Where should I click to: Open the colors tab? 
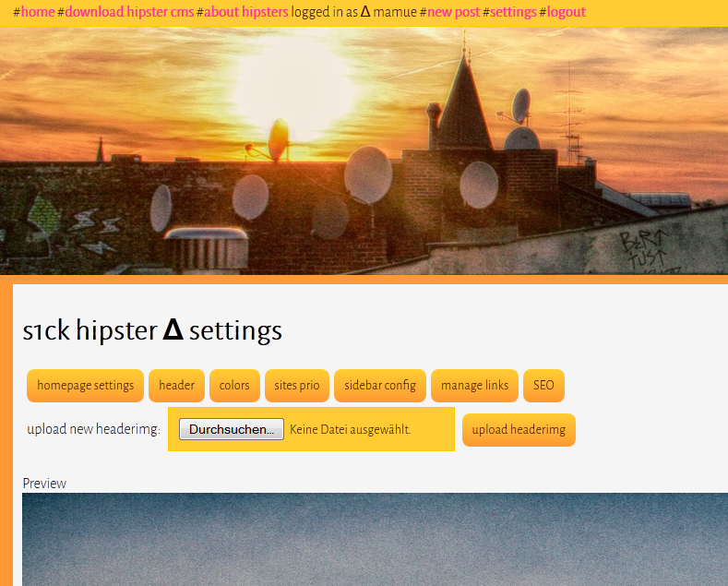(x=234, y=386)
